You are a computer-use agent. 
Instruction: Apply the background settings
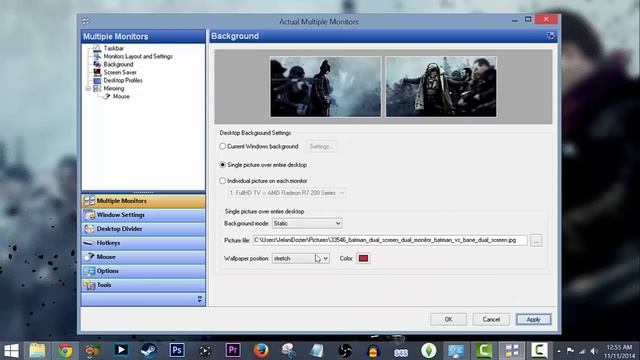(x=533, y=319)
